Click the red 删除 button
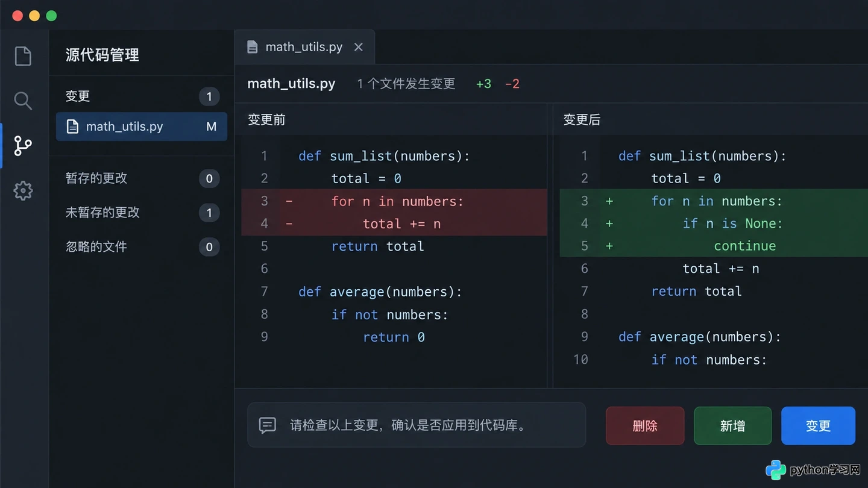This screenshot has width=868, height=488. pyautogui.click(x=645, y=426)
